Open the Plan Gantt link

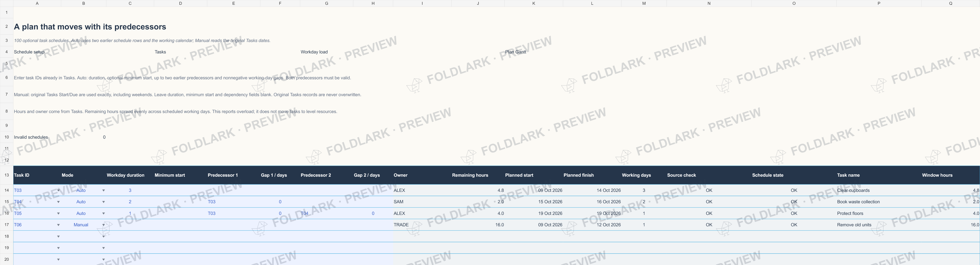tap(515, 52)
